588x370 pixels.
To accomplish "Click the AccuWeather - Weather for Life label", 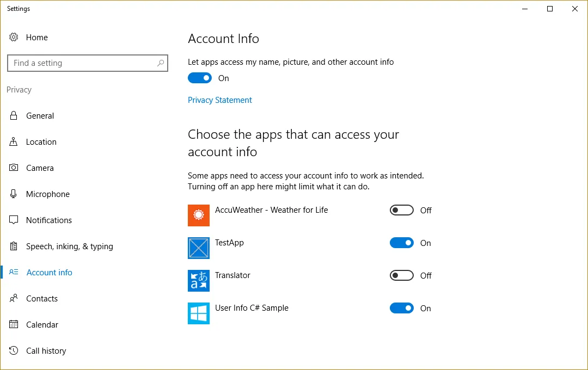I will pyautogui.click(x=272, y=210).
